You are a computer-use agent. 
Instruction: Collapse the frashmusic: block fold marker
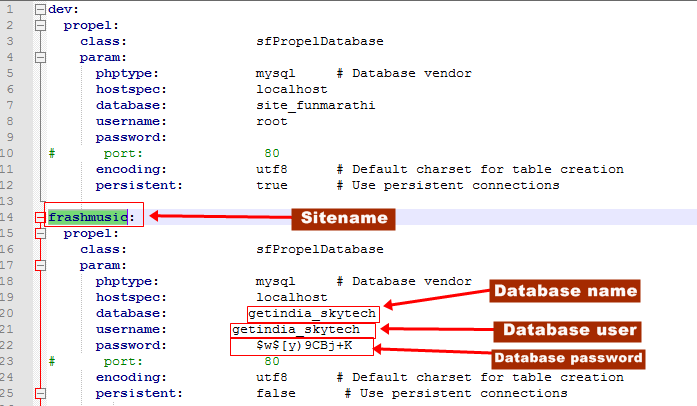pos(40,217)
